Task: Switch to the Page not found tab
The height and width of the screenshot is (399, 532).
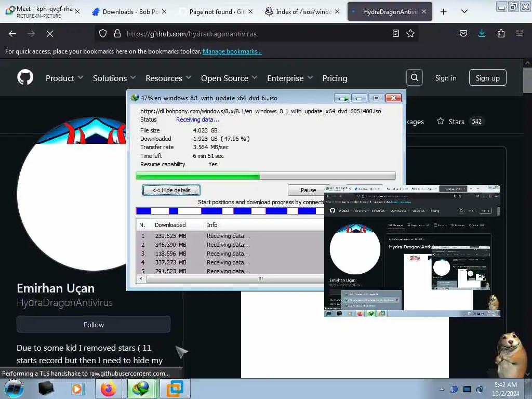Action: click(x=216, y=12)
